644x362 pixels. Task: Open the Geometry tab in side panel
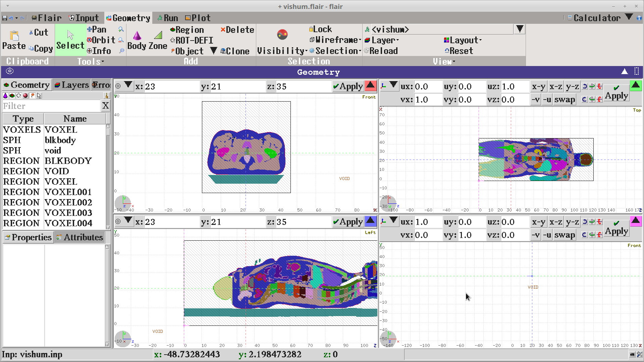pos(27,85)
